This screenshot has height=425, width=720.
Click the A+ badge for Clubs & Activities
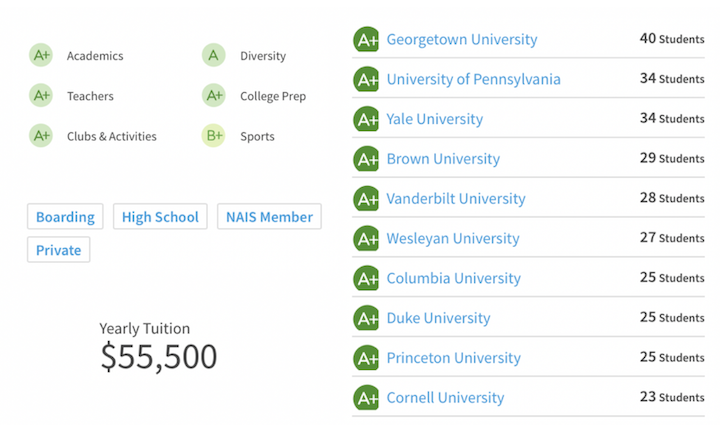[x=41, y=135]
